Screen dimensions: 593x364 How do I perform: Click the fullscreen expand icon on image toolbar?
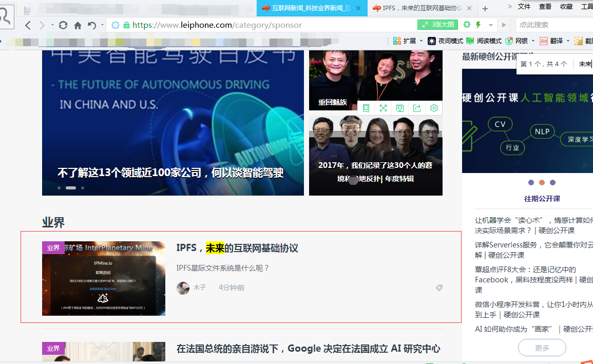383,108
